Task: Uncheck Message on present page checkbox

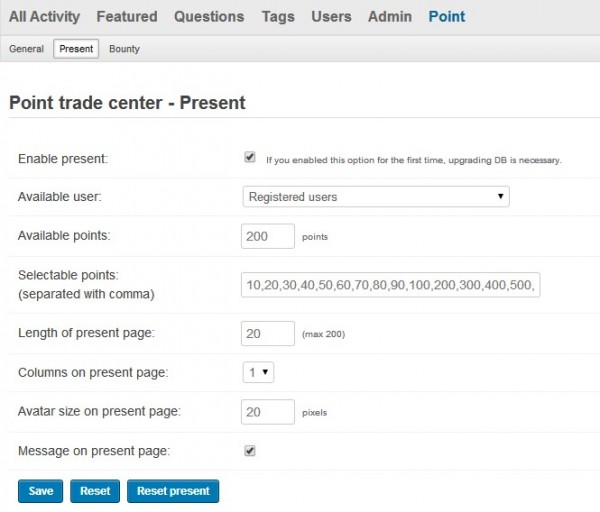Action: pyautogui.click(x=250, y=451)
